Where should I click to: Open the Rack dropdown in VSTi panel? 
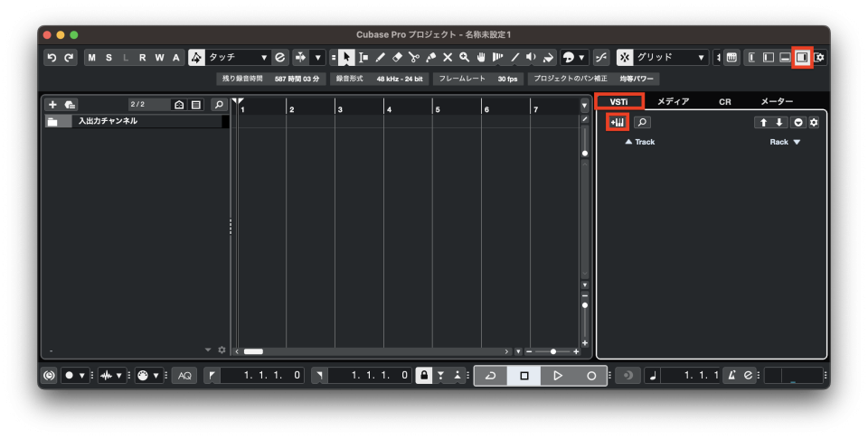tap(785, 142)
